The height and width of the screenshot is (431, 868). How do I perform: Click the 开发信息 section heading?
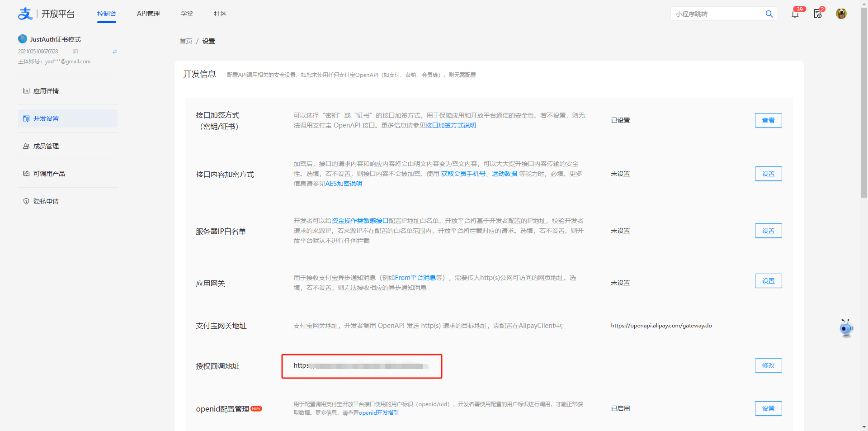click(199, 74)
